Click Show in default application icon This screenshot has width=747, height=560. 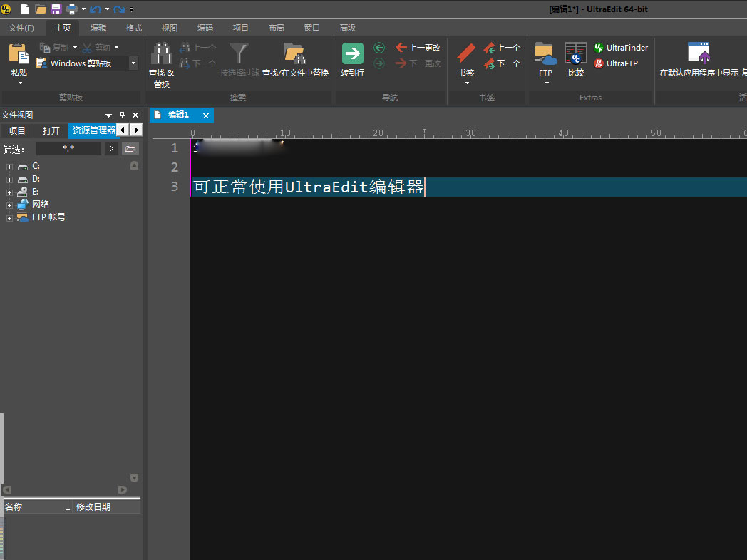(699, 55)
